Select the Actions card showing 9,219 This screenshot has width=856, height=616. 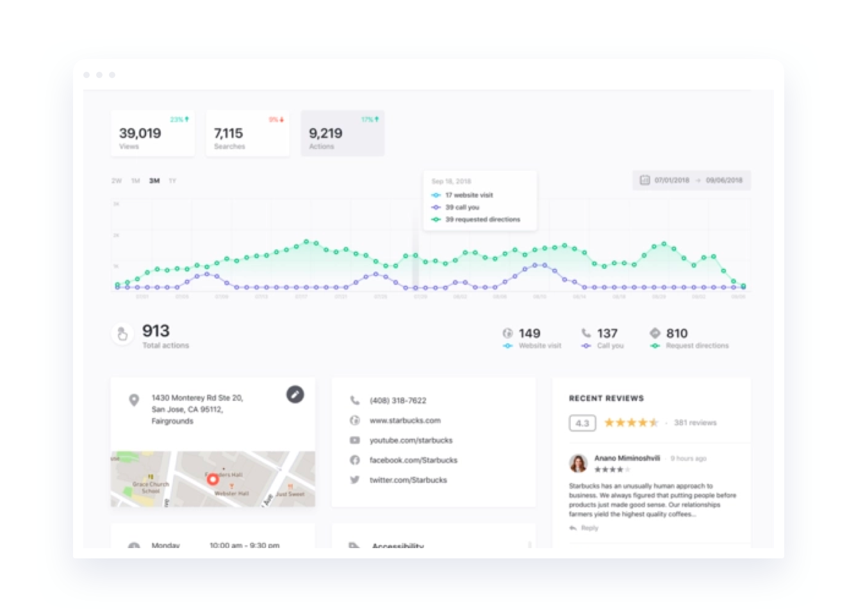tap(342, 133)
